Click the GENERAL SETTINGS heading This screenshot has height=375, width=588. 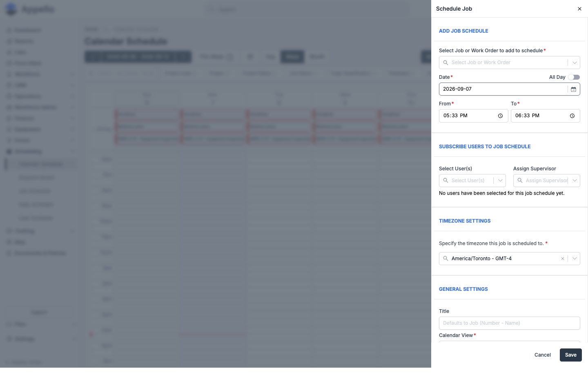(x=463, y=289)
